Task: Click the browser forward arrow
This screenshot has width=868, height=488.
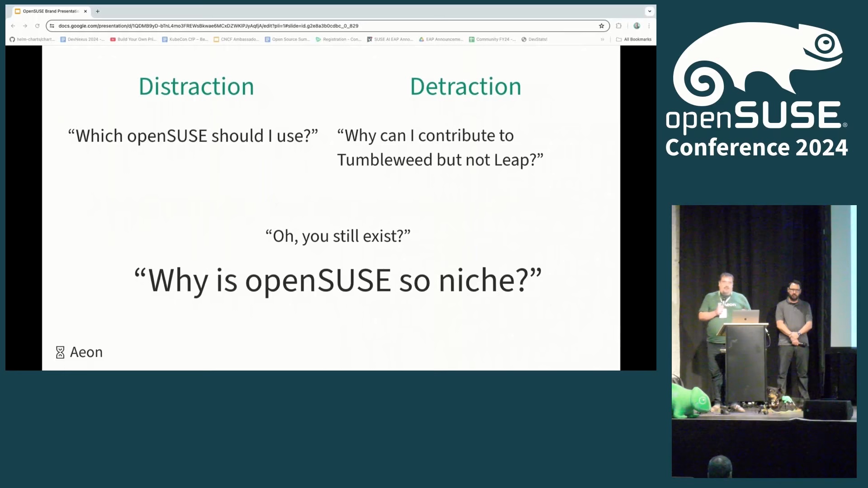Action: point(25,26)
